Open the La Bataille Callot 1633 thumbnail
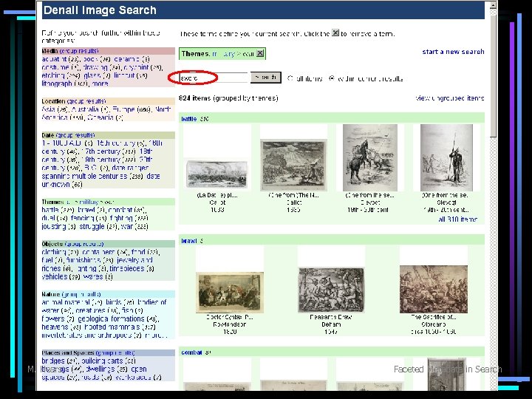Image resolution: width=532 pixels, height=399 pixels. click(x=216, y=174)
